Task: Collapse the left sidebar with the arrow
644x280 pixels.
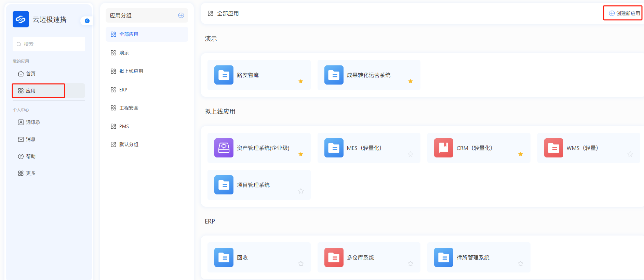Action: pos(87,21)
